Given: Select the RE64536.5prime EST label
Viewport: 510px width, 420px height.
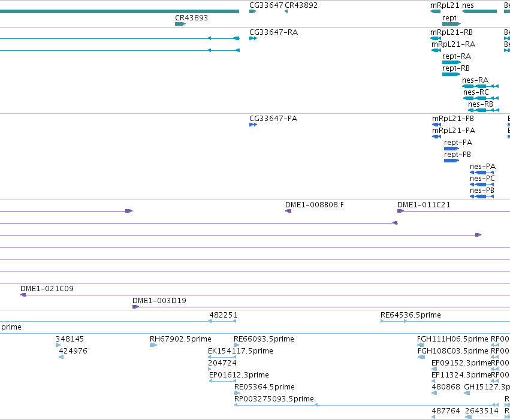Looking at the screenshot, I should (411, 315).
